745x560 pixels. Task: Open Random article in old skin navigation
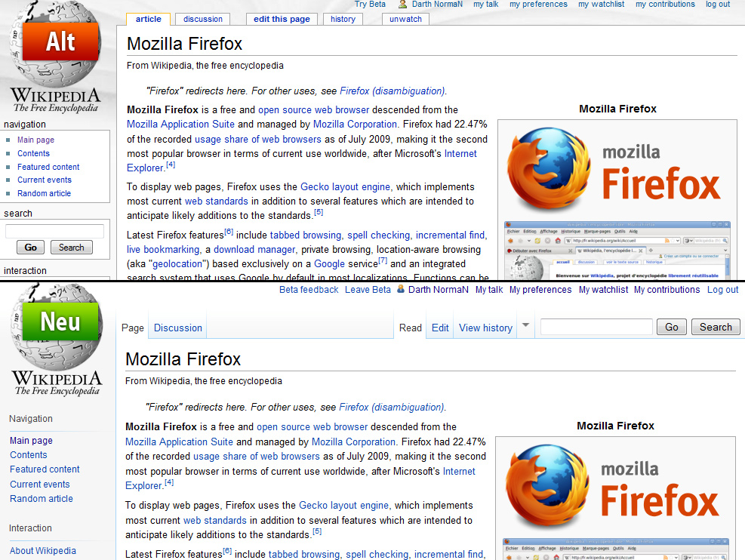[x=45, y=193]
